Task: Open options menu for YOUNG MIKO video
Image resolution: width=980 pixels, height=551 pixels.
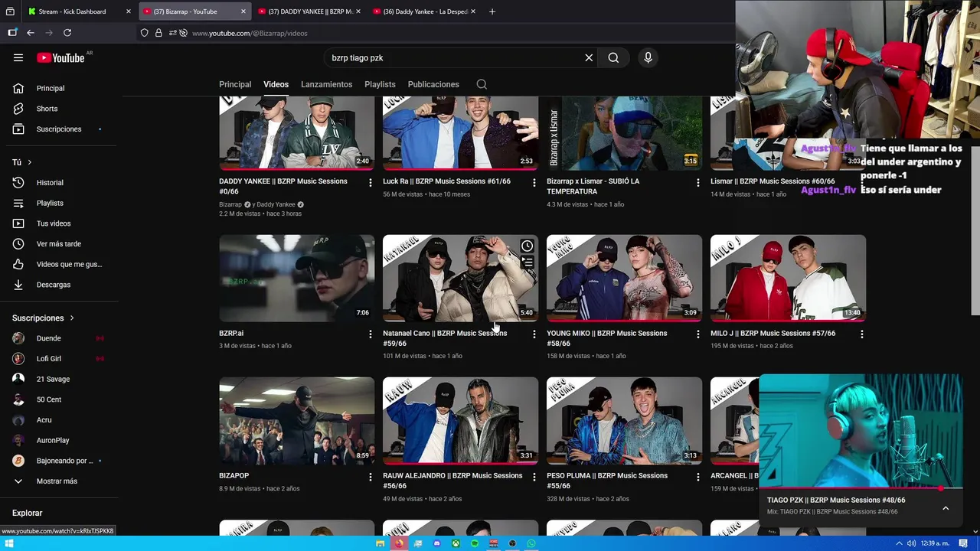Action: coord(697,334)
